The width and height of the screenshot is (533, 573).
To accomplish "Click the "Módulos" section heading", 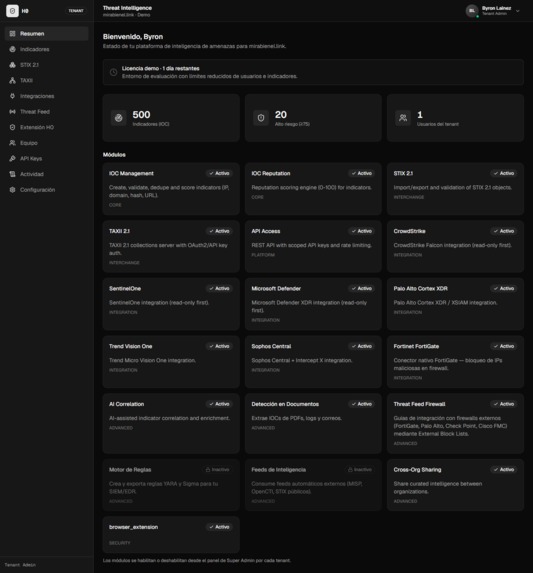I will click(x=114, y=155).
